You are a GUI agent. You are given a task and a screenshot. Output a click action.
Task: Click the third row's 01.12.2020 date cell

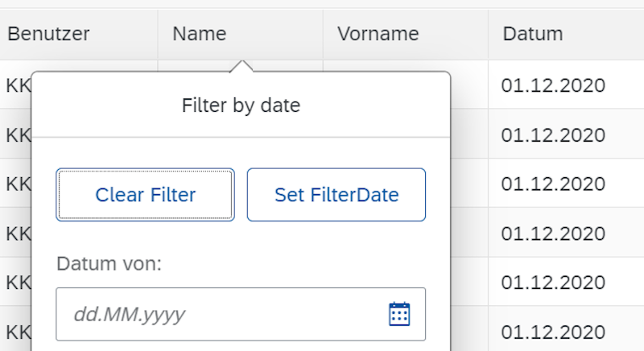click(552, 184)
